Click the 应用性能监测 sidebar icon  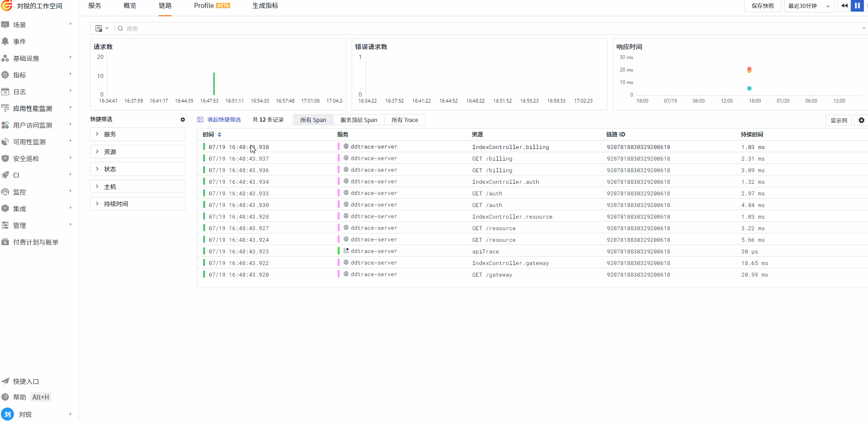(x=6, y=108)
